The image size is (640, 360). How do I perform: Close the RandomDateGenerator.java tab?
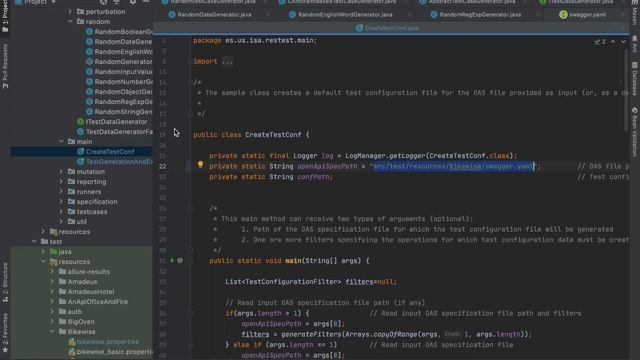[268, 15]
